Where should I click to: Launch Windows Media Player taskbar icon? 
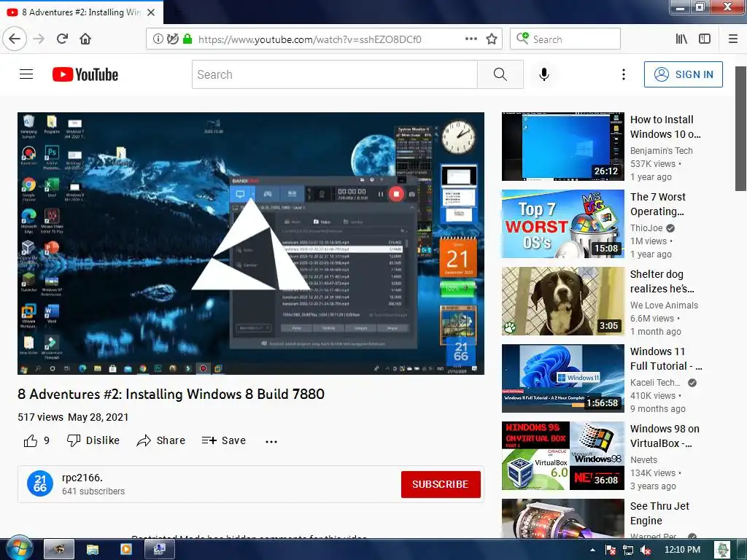[125, 550]
